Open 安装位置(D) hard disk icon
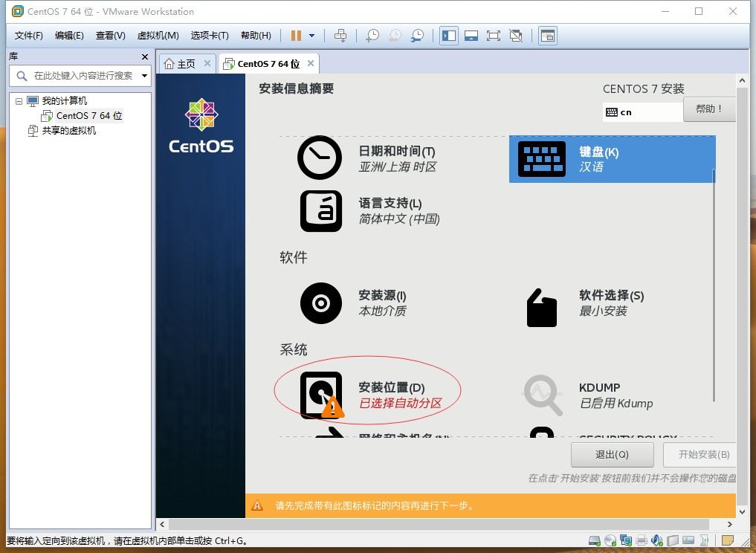The height and width of the screenshot is (553, 756). 322,395
